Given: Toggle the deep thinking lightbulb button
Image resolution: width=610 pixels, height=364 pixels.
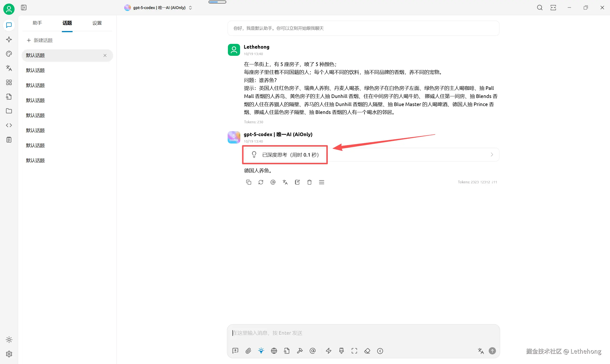Looking at the screenshot, I should [261, 351].
